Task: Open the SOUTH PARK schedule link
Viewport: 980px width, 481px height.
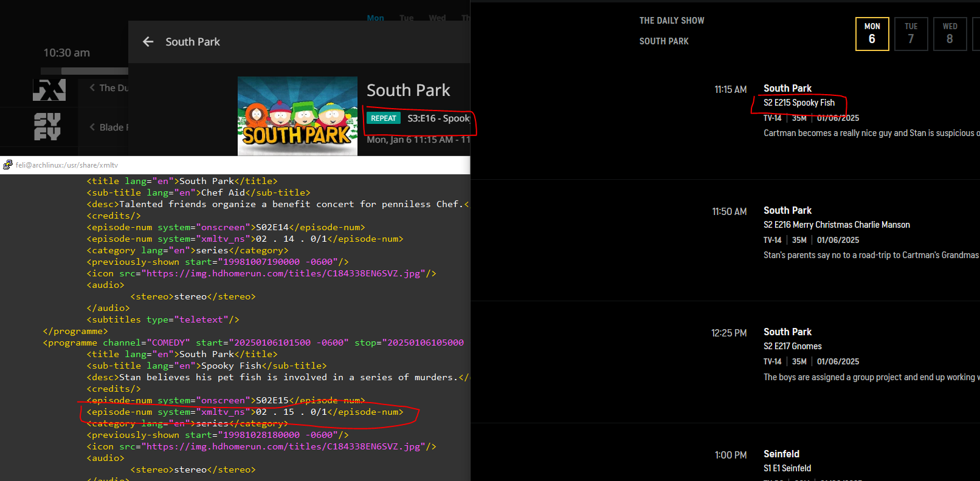Action: [664, 41]
